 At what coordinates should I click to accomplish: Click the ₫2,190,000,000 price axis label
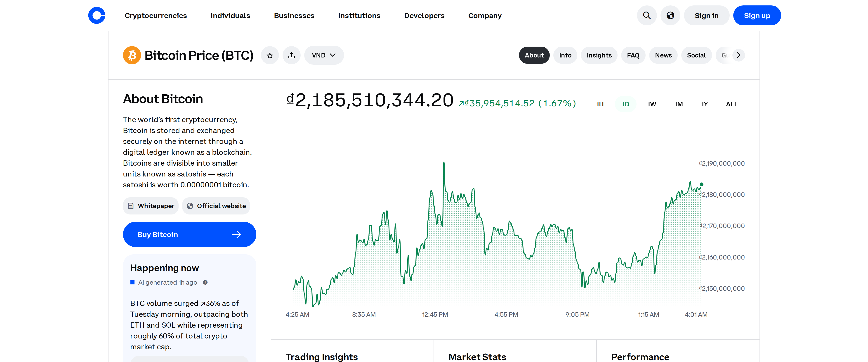click(x=722, y=164)
